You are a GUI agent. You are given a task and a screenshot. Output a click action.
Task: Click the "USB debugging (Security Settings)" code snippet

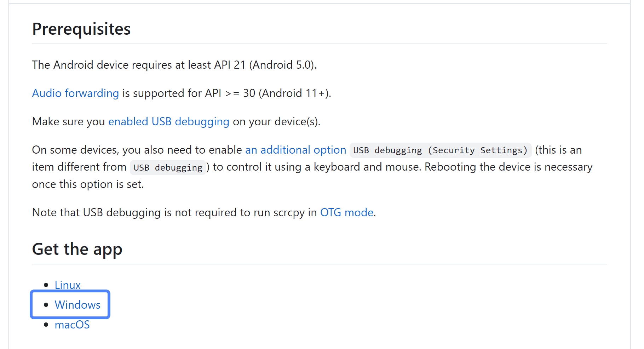[440, 150]
